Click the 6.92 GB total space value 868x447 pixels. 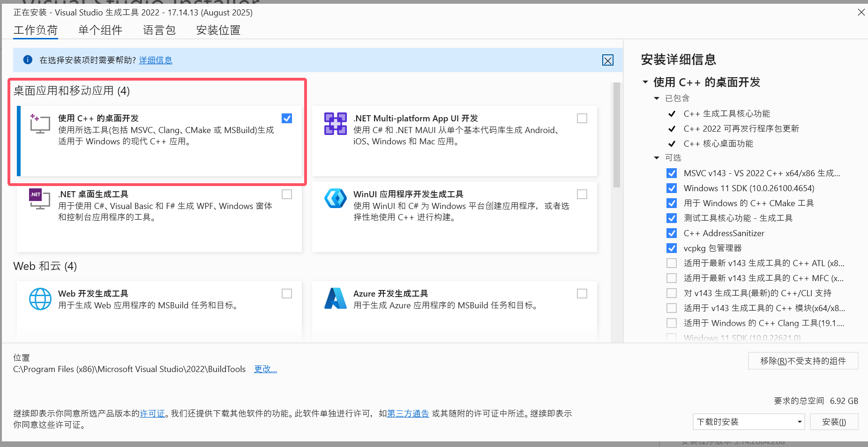[x=844, y=401]
